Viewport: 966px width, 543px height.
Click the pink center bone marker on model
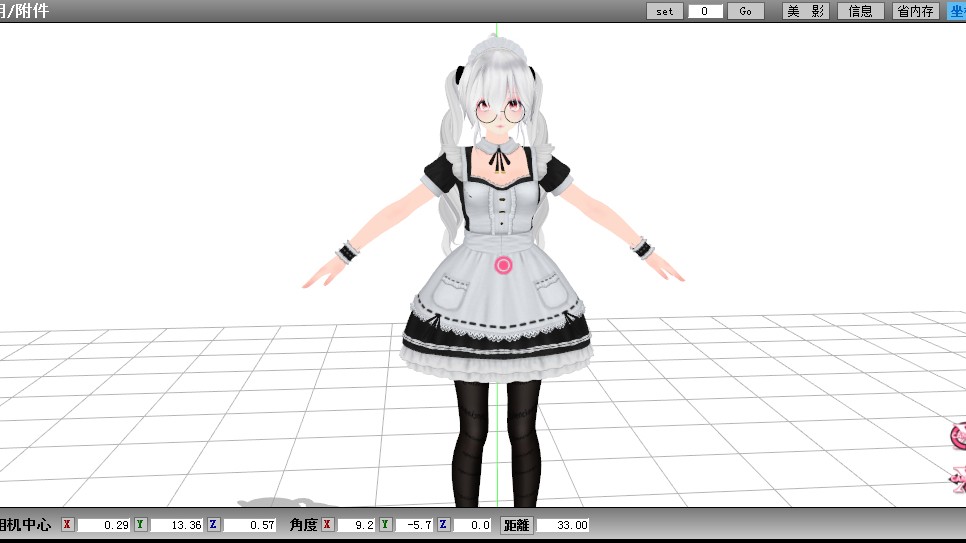503,265
